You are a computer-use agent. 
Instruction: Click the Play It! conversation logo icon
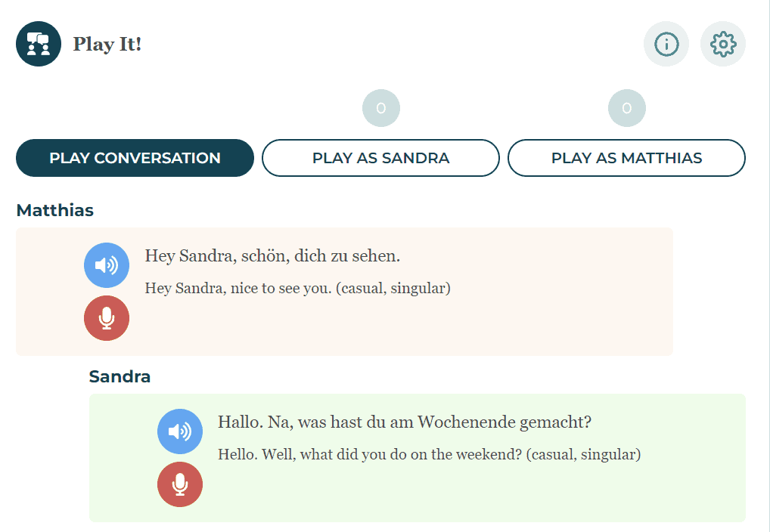click(39, 44)
